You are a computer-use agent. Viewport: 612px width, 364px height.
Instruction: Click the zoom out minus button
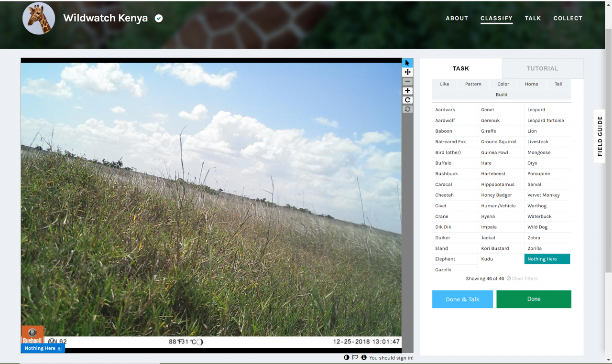[407, 82]
